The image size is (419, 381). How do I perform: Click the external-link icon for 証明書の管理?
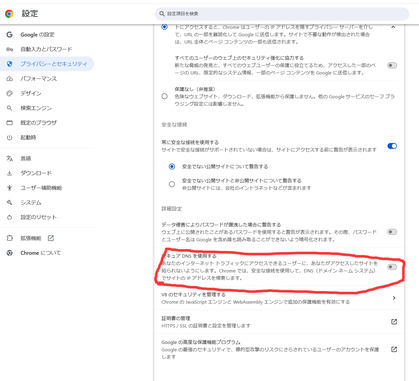[394, 322]
